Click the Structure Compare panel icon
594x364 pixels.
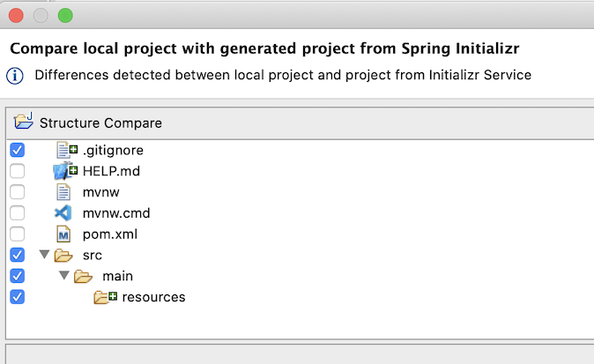tap(24, 123)
